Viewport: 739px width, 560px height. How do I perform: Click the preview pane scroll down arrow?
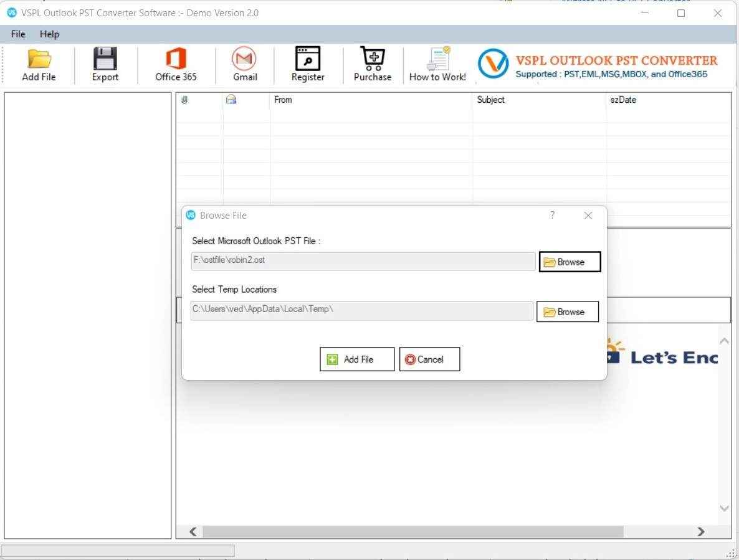click(725, 508)
